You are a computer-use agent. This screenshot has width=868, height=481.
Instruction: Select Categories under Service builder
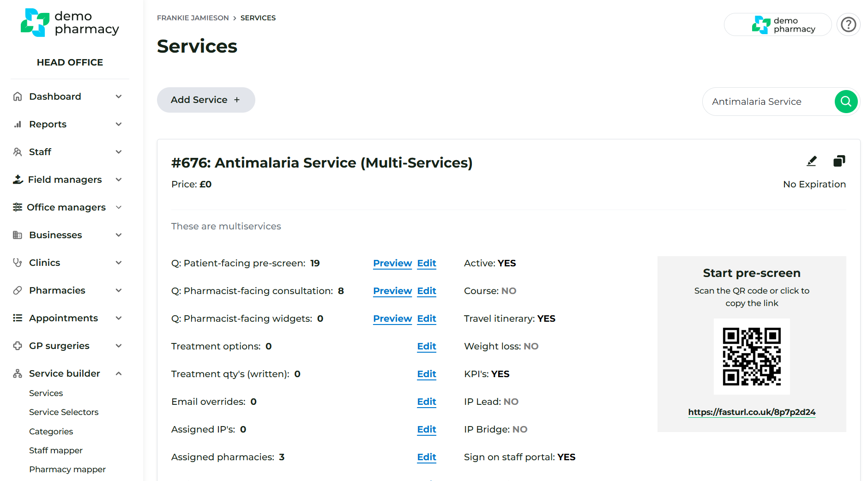tap(51, 432)
